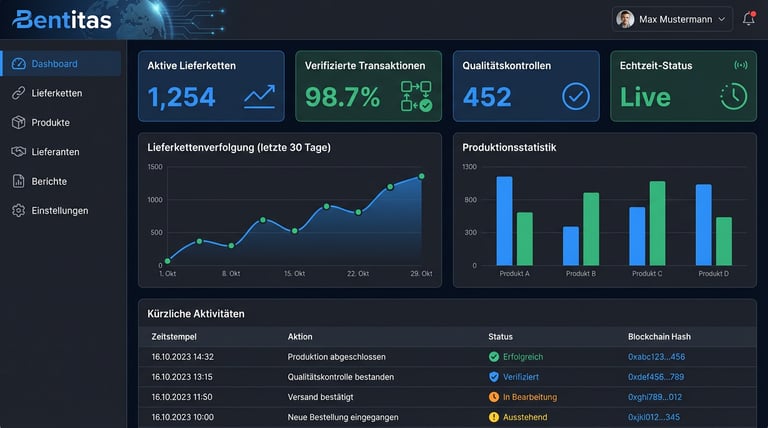The image size is (768, 428).
Task: Click the 452 value
Action: point(487,97)
